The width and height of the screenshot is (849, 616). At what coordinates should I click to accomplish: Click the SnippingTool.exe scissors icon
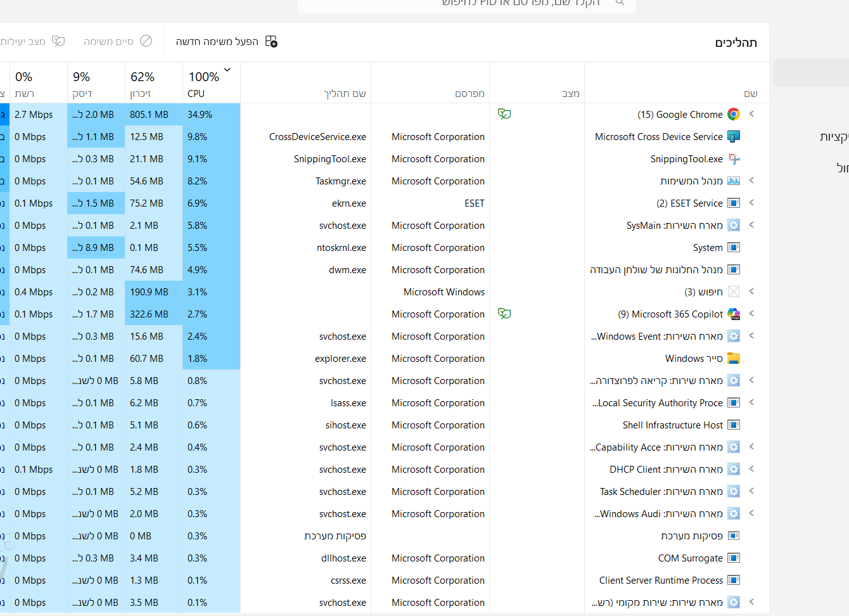click(x=734, y=158)
